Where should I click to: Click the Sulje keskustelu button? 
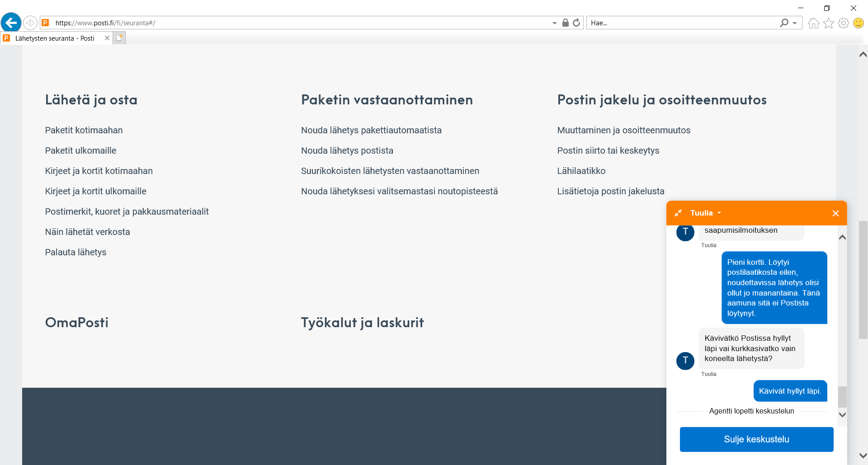pos(756,439)
